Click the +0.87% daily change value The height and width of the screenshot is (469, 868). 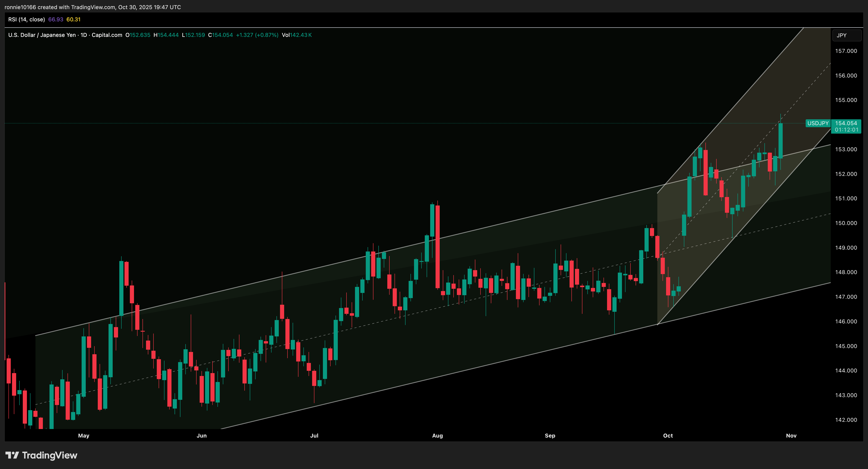[x=267, y=35]
